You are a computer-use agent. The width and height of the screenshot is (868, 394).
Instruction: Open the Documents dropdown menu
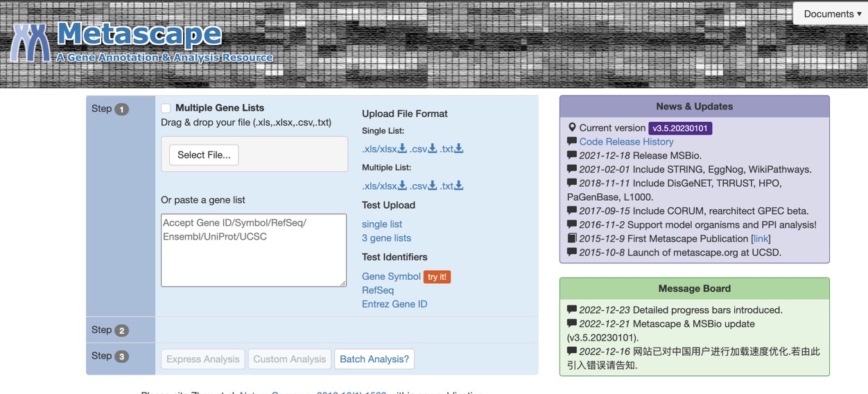click(x=832, y=14)
